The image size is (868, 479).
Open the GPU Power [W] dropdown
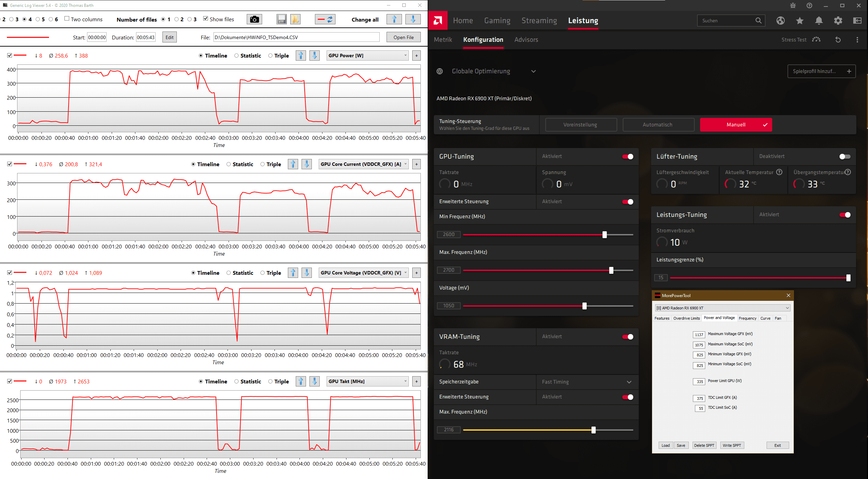[367, 56]
